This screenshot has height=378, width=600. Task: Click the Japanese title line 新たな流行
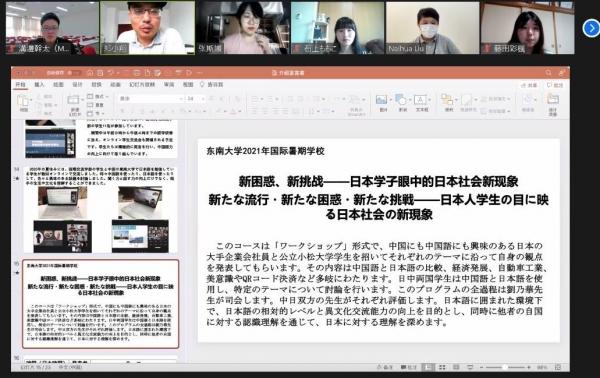(x=378, y=207)
